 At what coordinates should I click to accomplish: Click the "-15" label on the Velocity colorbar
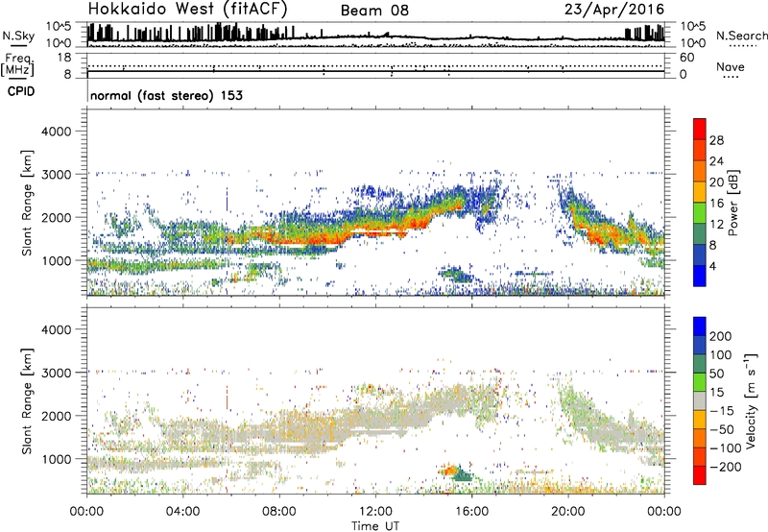(x=722, y=411)
